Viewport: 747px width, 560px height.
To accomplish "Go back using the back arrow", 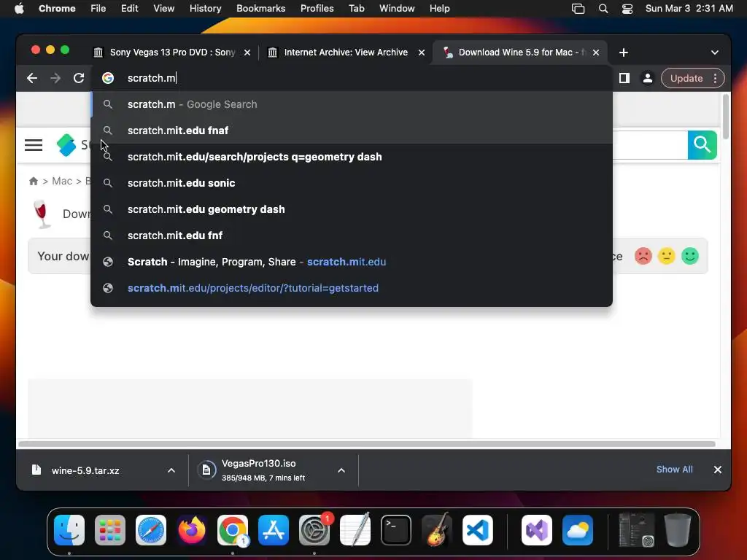I will (32, 78).
